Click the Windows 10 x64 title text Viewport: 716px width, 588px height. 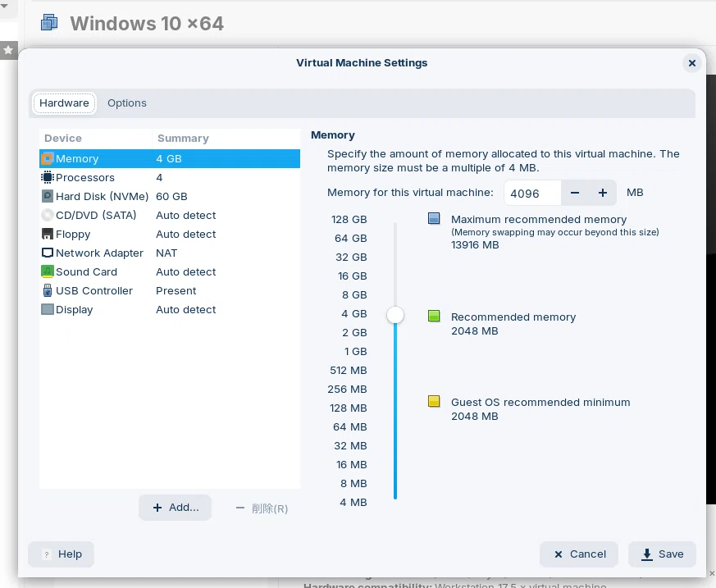click(x=147, y=23)
